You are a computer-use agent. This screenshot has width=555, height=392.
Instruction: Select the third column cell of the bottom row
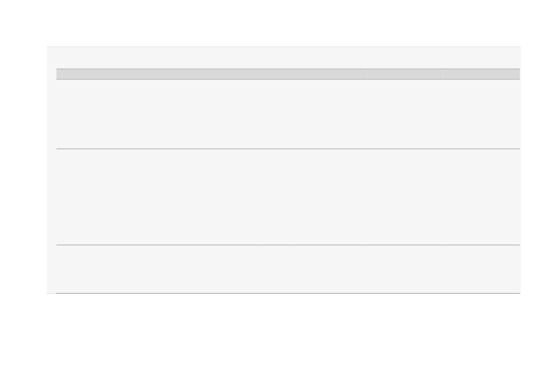coord(328,269)
